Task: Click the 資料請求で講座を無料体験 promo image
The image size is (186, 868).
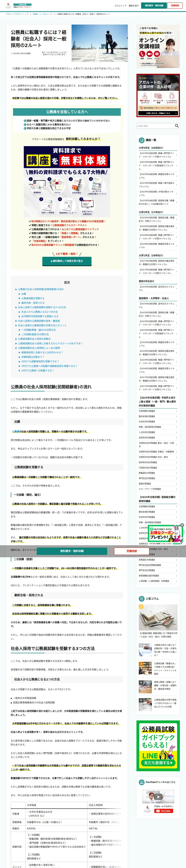Action: point(67,181)
